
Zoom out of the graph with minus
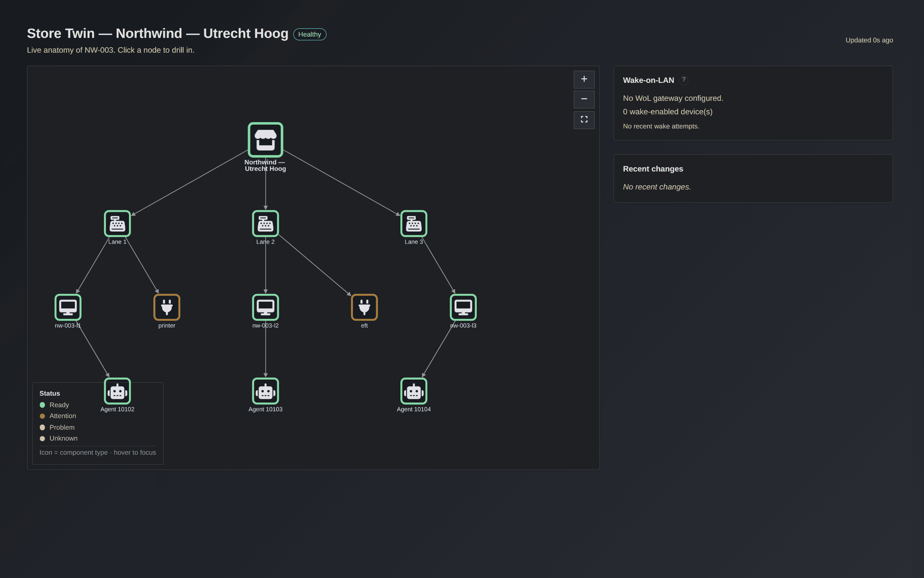coord(584,99)
